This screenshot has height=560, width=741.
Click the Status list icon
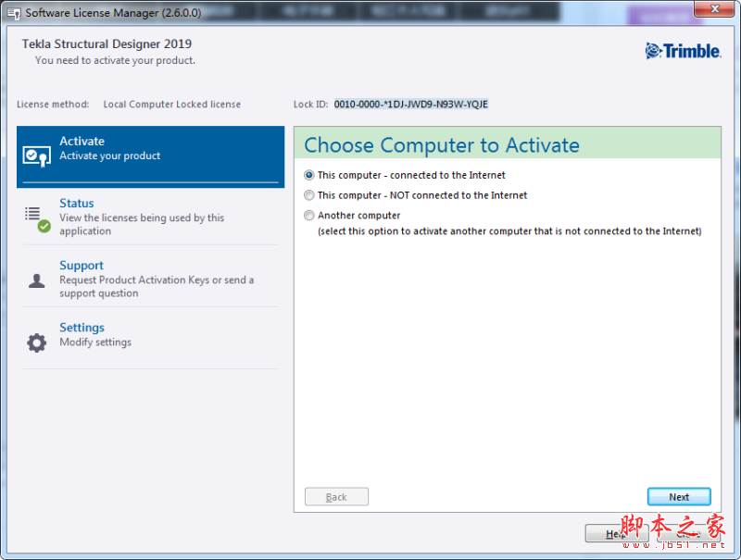pyautogui.click(x=37, y=219)
